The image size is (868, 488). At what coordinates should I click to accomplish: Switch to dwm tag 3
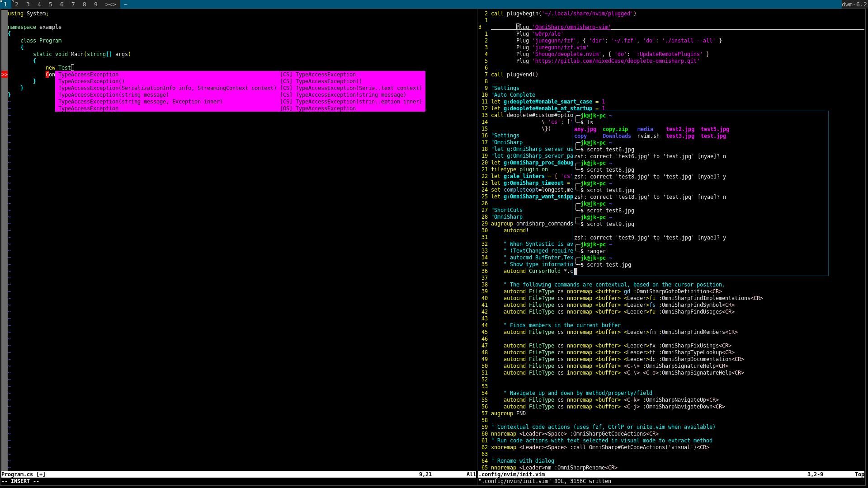28,4
